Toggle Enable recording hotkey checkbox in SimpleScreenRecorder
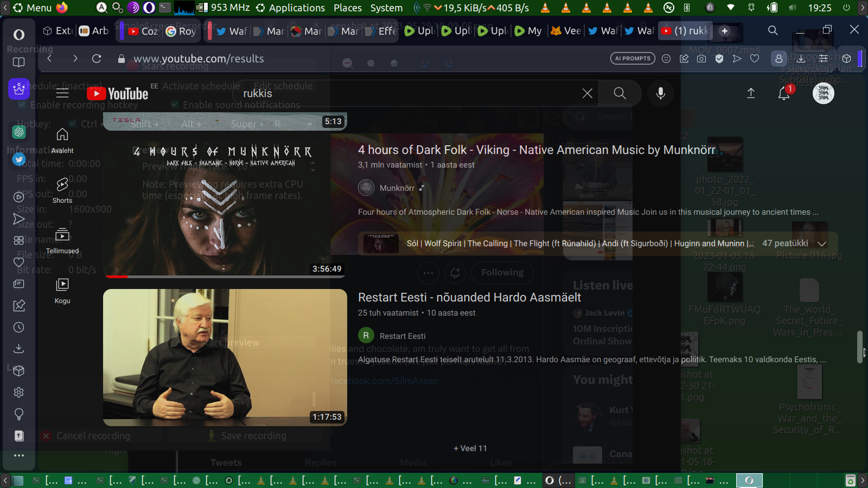 (x=22, y=105)
